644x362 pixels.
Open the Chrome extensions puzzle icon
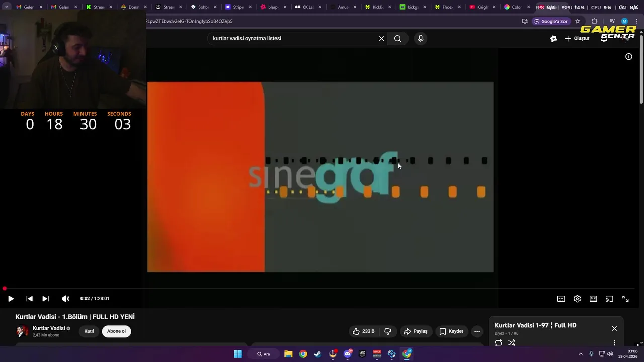point(594,21)
